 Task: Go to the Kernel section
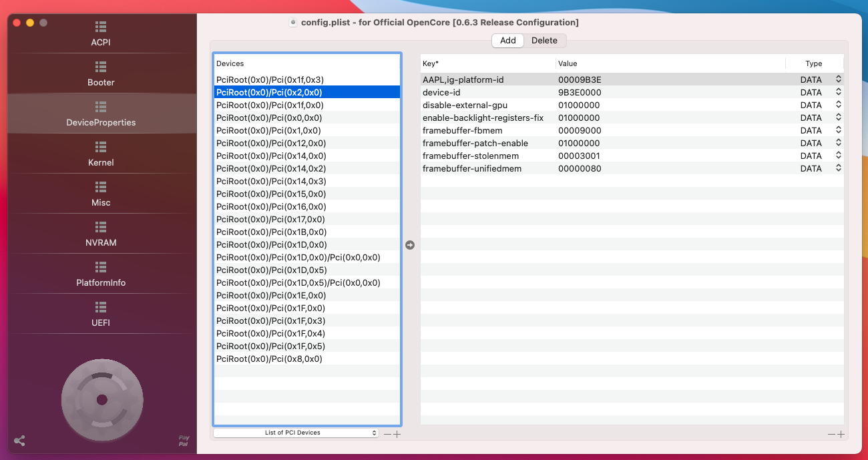(101, 154)
